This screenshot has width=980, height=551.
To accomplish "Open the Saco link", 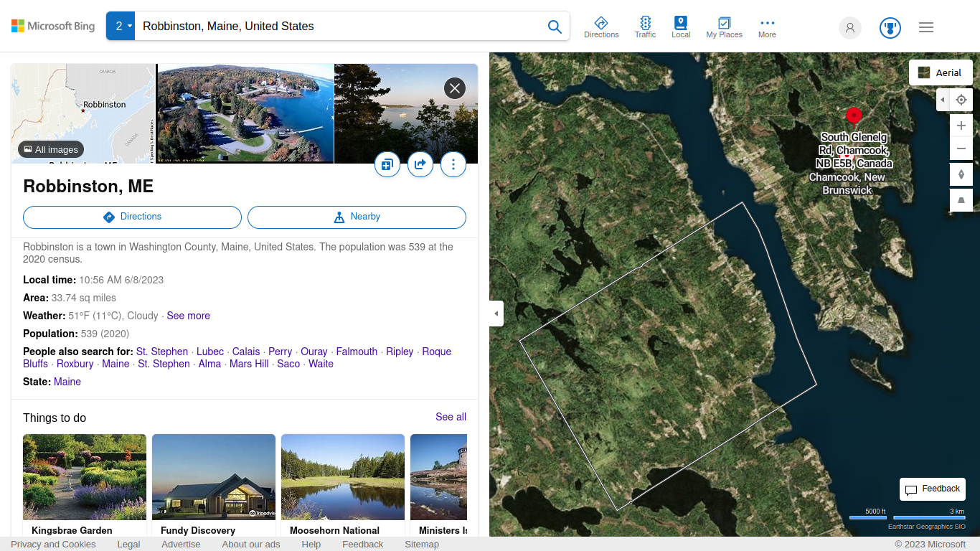I will [x=288, y=364].
